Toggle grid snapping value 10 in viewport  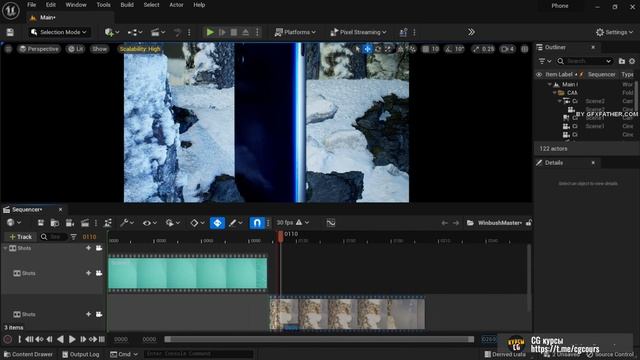431,49
